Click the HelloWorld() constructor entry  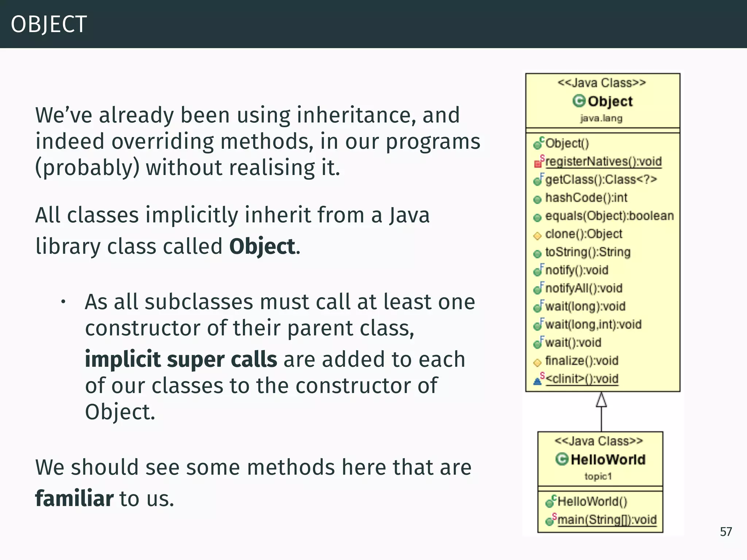tap(592, 502)
